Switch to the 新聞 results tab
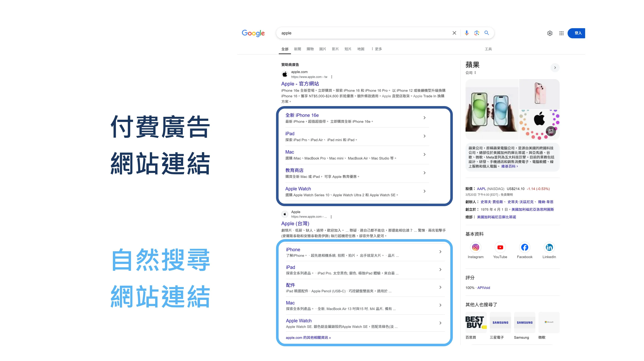Screen dimensions: 644x361 coord(297,49)
